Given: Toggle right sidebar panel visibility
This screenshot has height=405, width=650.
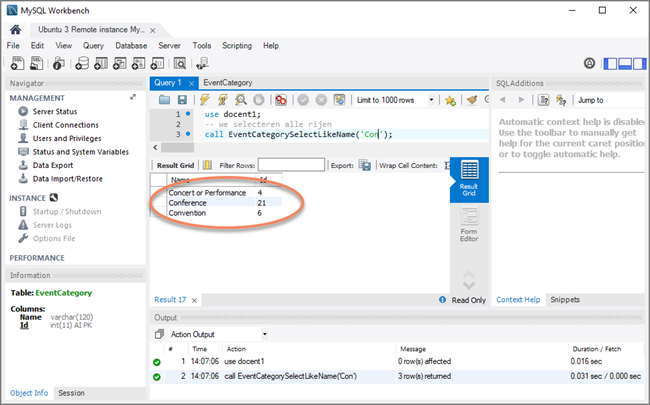Looking at the screenshot, I should [639, 63].
